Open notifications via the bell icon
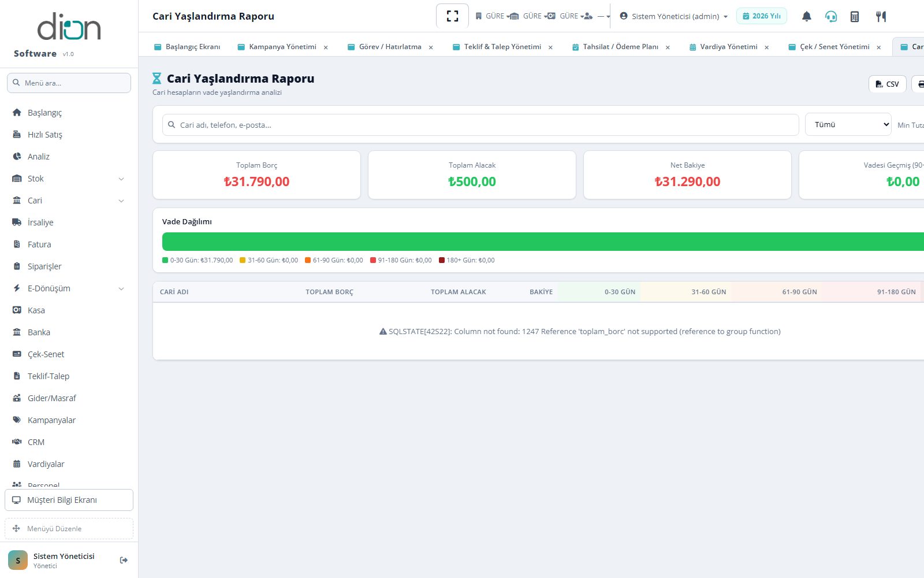 [807, 16]
